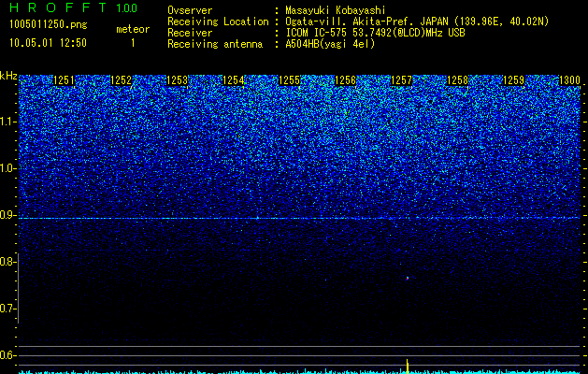Click the ICOM IC-575 receiver text
Image resolution: width=588 pixels, height=374 pixels.
pyautogui.click(x=375, y=33)
